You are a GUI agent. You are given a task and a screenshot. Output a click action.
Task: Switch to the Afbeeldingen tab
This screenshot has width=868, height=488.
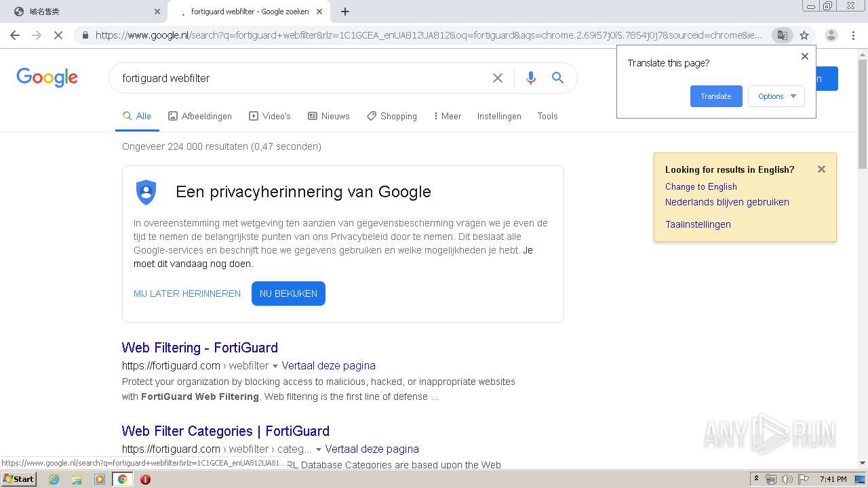pyautogui.click(x=200, y=116)
